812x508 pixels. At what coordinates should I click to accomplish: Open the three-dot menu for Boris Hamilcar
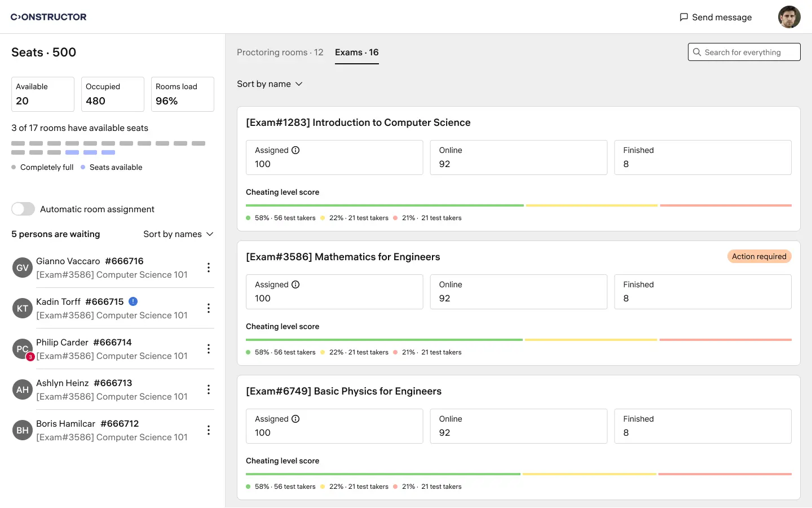[x=209, y=430]
